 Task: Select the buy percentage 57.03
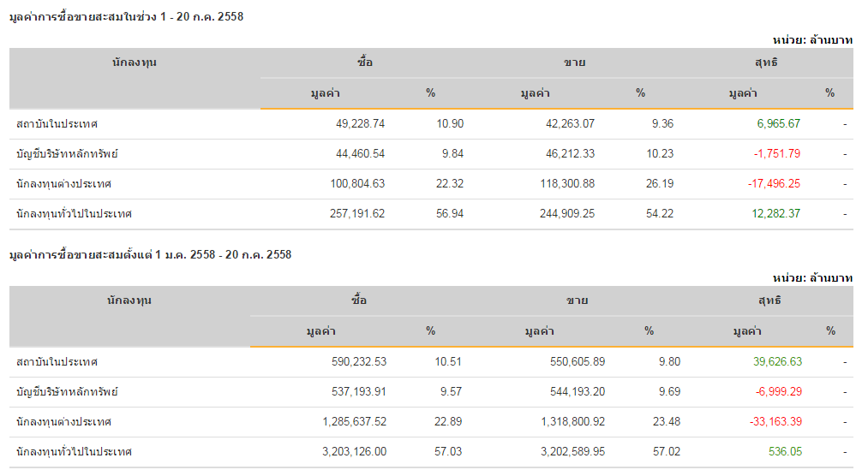(x=448, y=451)
